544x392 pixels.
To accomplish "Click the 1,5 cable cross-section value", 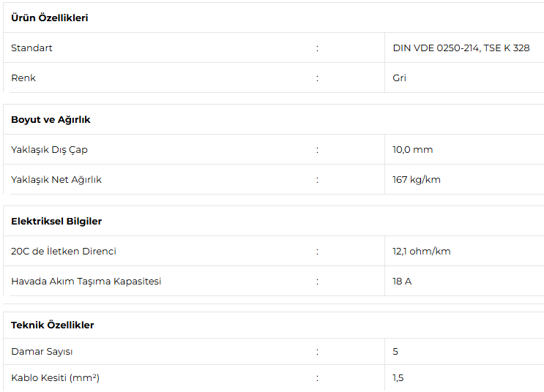I will coord(398,378).
